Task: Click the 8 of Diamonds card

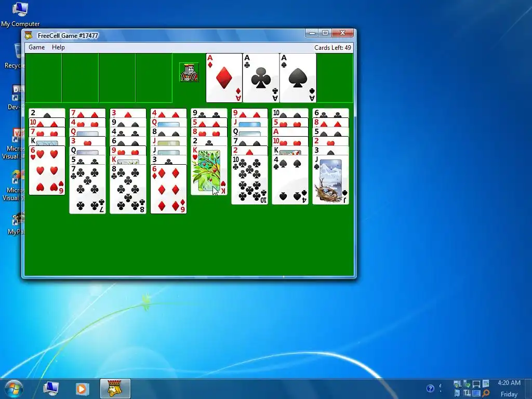Action: tap(331, 123)
